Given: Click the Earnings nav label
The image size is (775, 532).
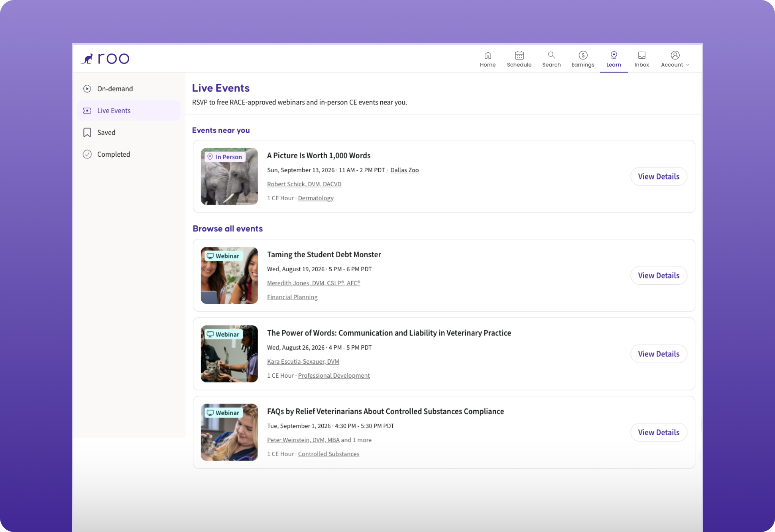Looking at the screenshot, I should [x=583, y=65].
